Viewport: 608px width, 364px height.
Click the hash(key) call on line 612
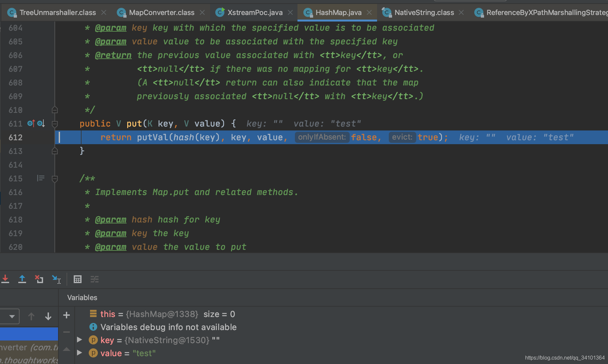point(197,137)
